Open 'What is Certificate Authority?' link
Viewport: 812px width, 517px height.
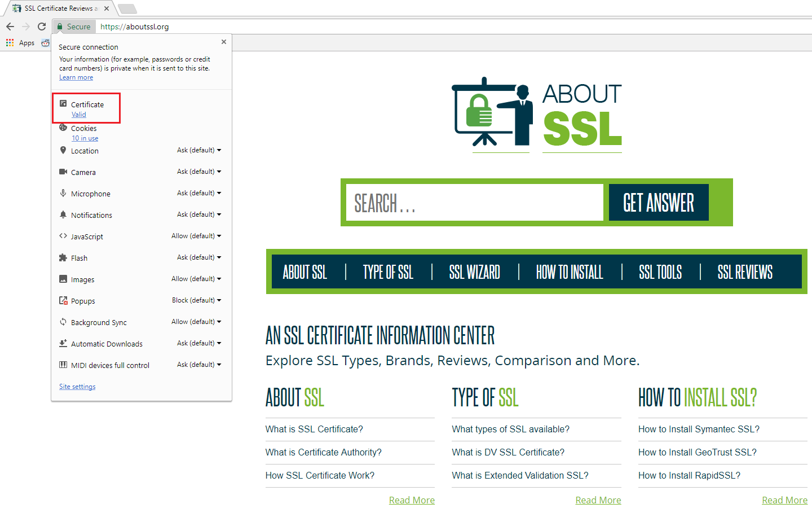[x=324, y=452]
